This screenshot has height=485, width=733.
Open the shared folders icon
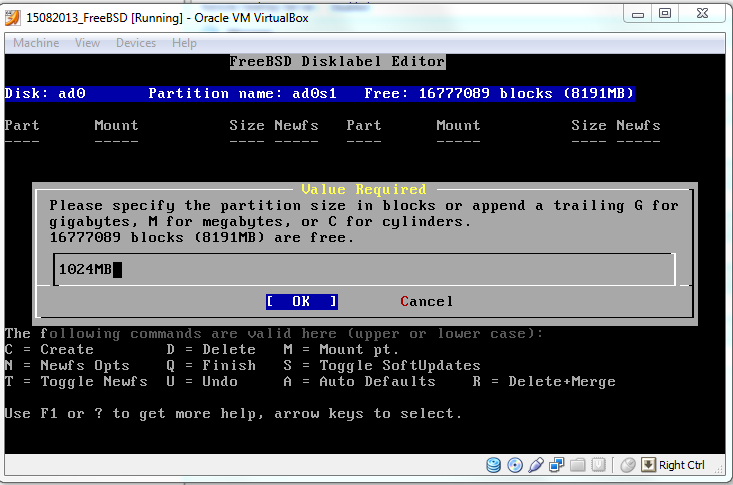pyautogui.click(x=578, y=465)
